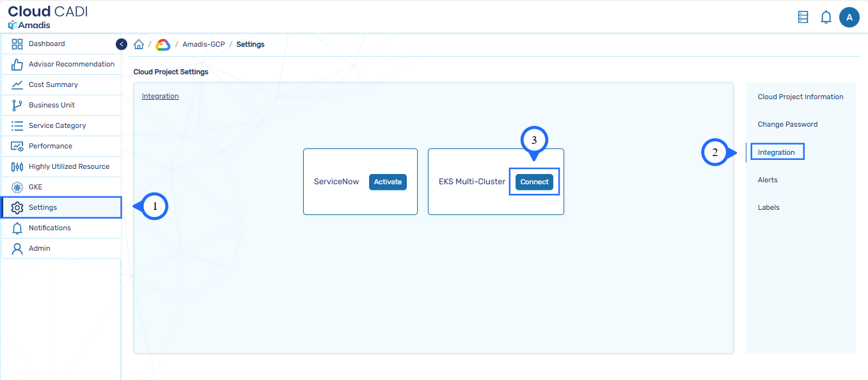The width and height of the screenshot is (868, 380).
Task: Select the Alerts settings tab
Action: coord(768,180)
